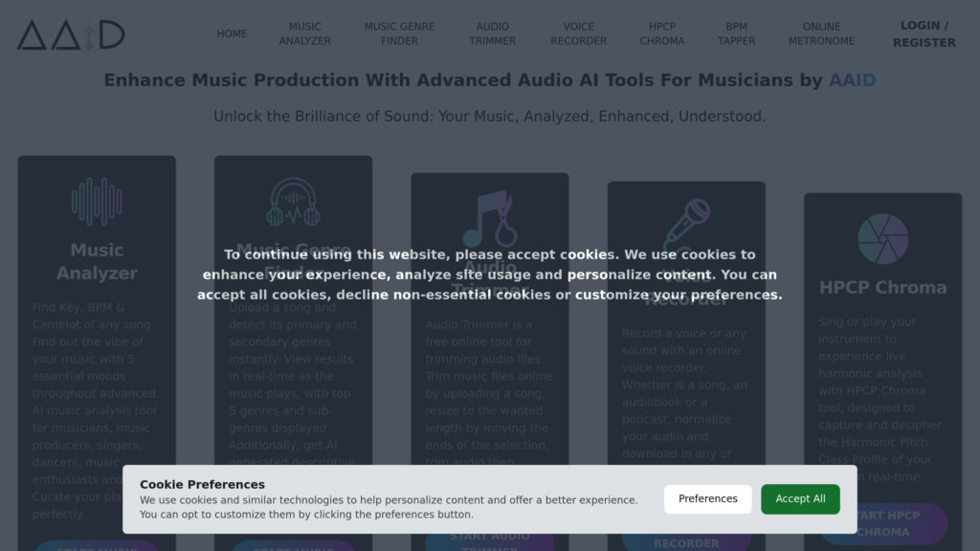
Task: Open cookie Preferences button
Action: 708,498
